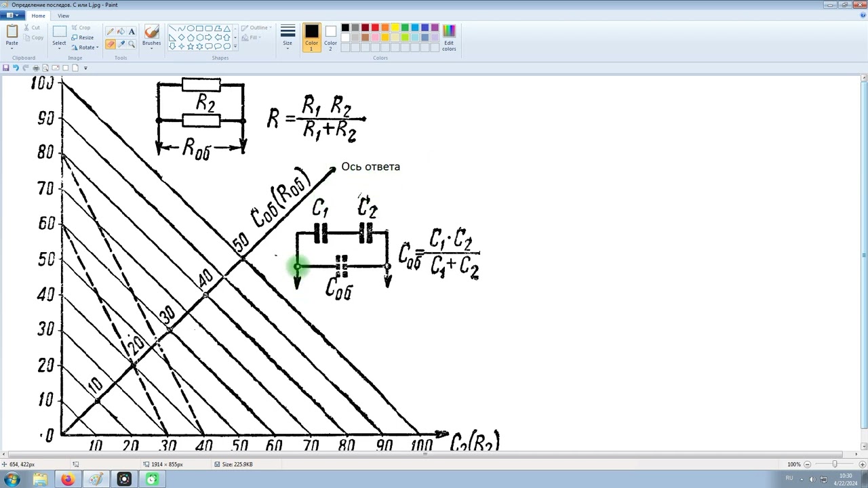Click the Brushes tool icon
The image size is (868, 488).
point(152,32)
